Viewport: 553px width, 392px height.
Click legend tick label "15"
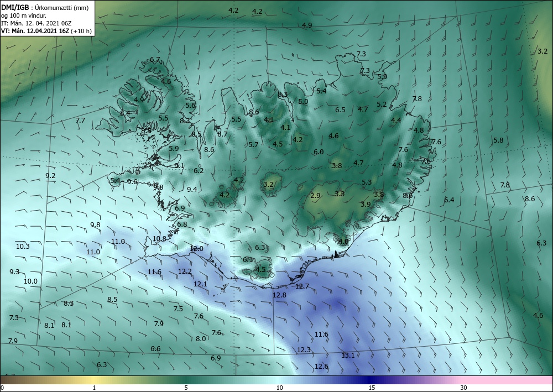click(x=372, y=388)
